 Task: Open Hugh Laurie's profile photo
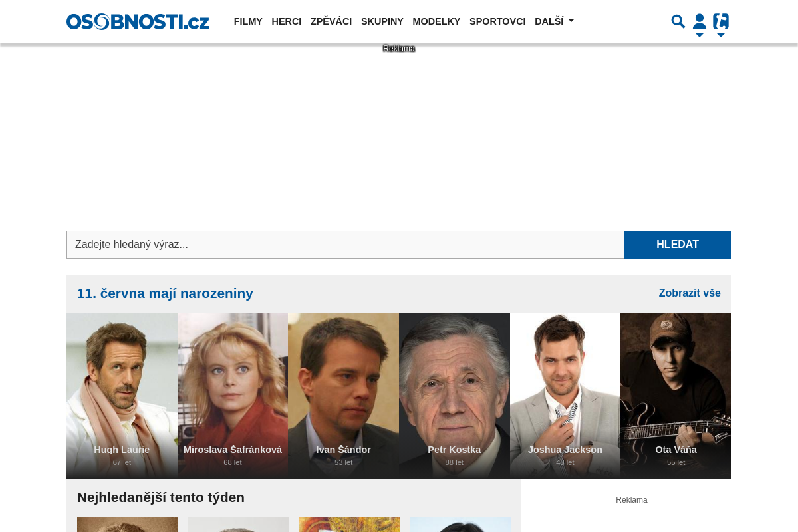point(122,396)
